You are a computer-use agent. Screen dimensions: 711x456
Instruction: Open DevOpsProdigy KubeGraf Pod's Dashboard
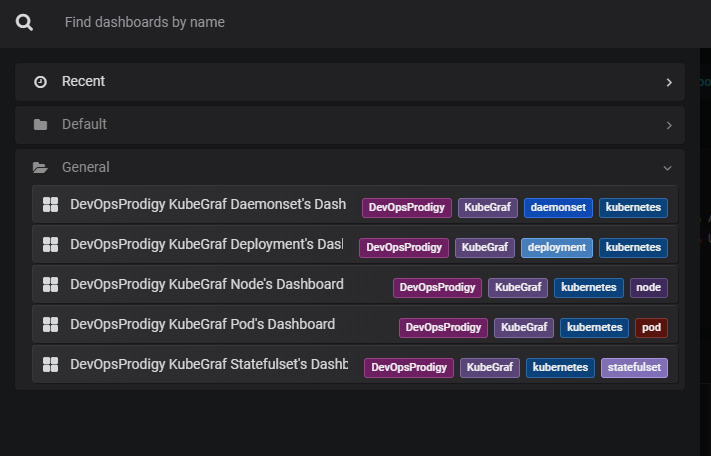(202, 325)
